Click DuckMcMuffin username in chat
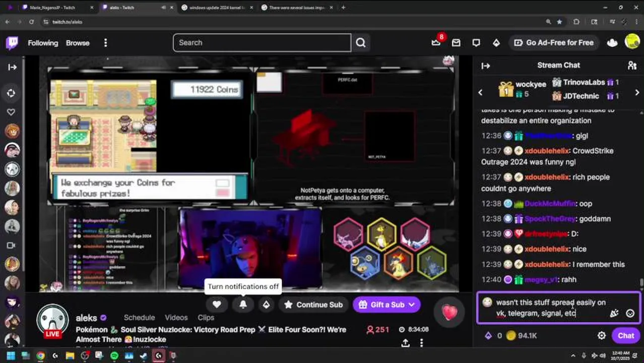644x363 pixels. (x=550, y=204)
